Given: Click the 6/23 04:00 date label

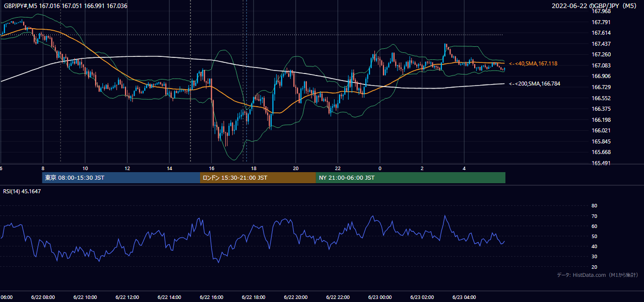Looking at the screenshot, I should tap(464, 297).
